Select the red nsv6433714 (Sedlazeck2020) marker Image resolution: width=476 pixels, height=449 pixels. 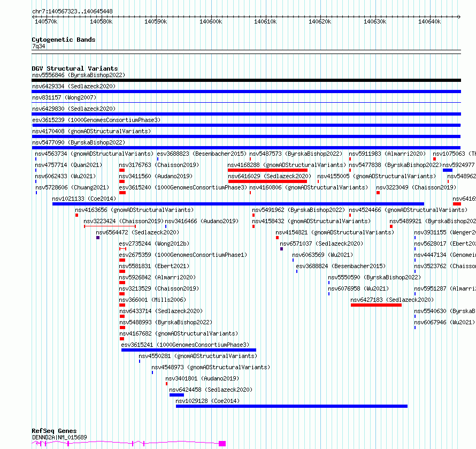(122, 316)
